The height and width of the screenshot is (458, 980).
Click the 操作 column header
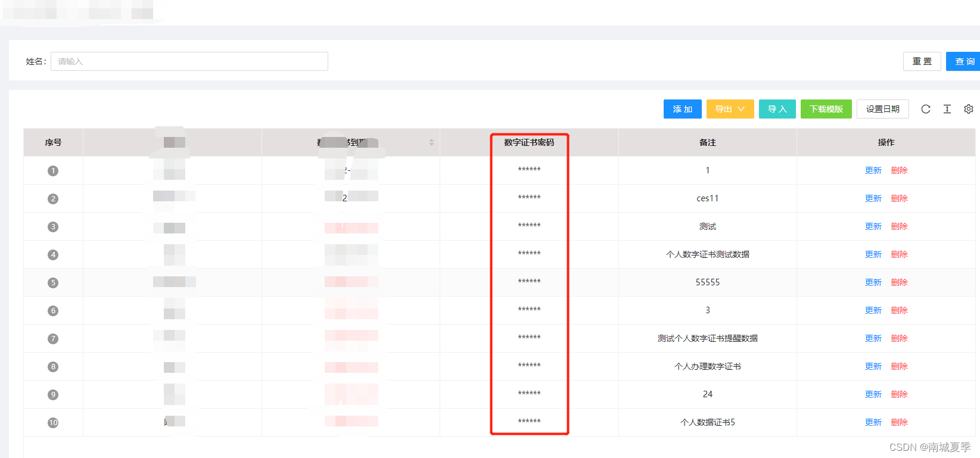[886, 142]
